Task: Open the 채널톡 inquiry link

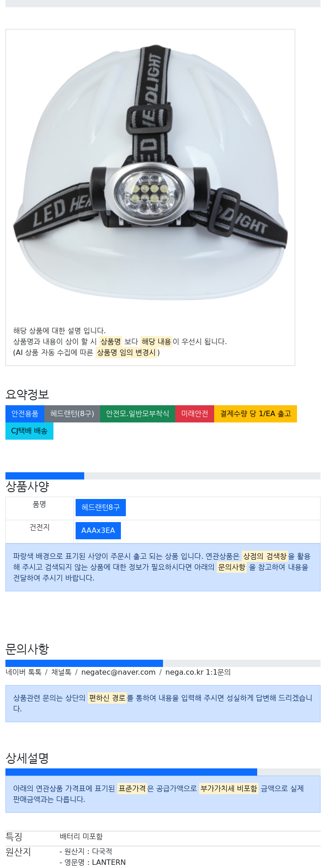Action: pyautogui.click(x=61, y=672)
